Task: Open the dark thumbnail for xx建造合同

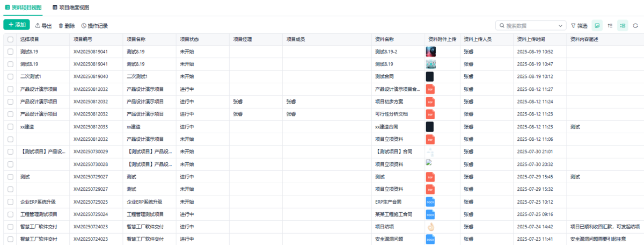Action: point(430,127)
